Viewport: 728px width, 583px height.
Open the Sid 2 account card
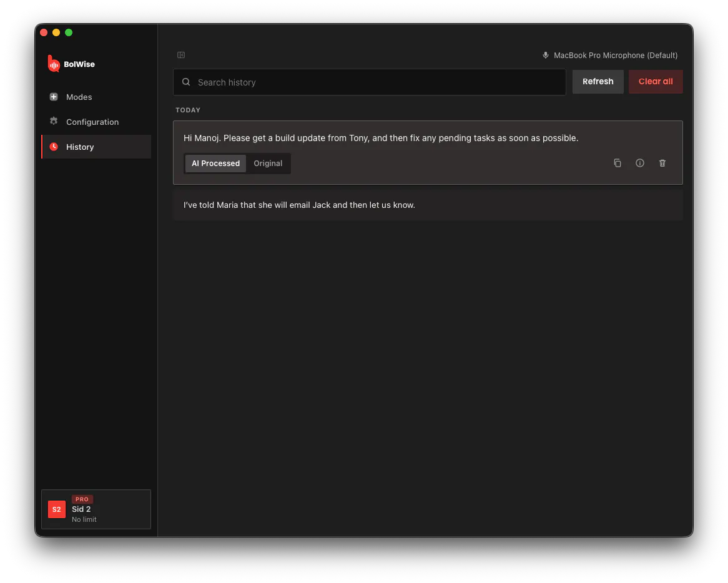[96, 509]
